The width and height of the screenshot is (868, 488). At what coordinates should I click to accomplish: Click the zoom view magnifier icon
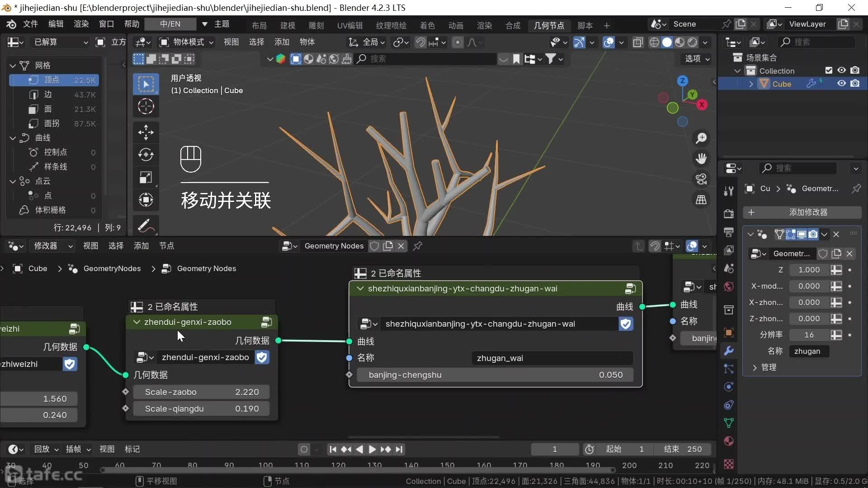pyautogui.click(x=701, y=138)
